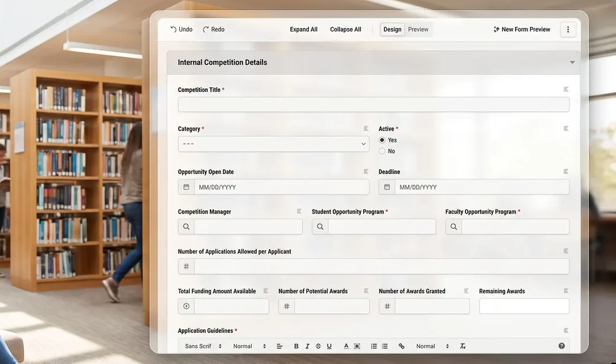Click the text alignment icon in the editor

pos(280,346)
